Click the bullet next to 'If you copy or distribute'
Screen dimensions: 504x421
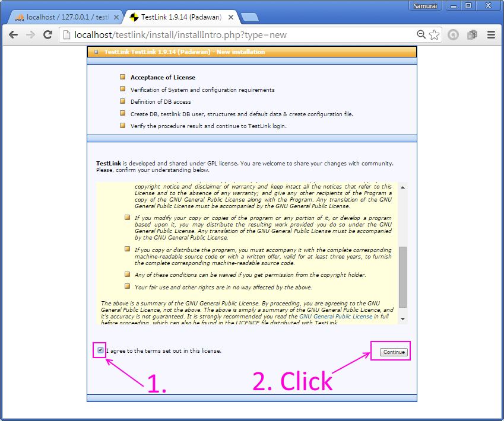pyautogui.click(x=127, y=249)
